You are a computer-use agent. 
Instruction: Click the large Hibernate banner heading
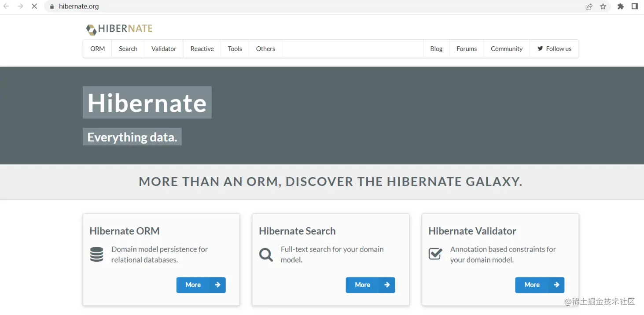(x=147, y=103)
